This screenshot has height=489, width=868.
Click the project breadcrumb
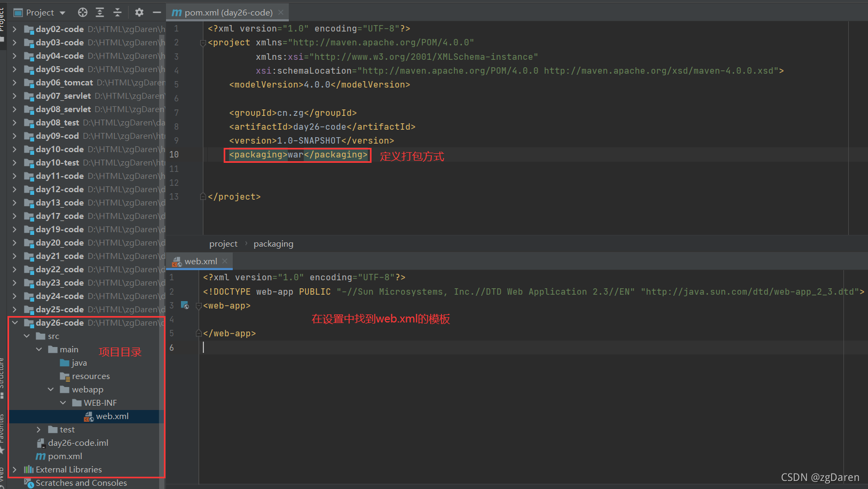tap(223, 244)
